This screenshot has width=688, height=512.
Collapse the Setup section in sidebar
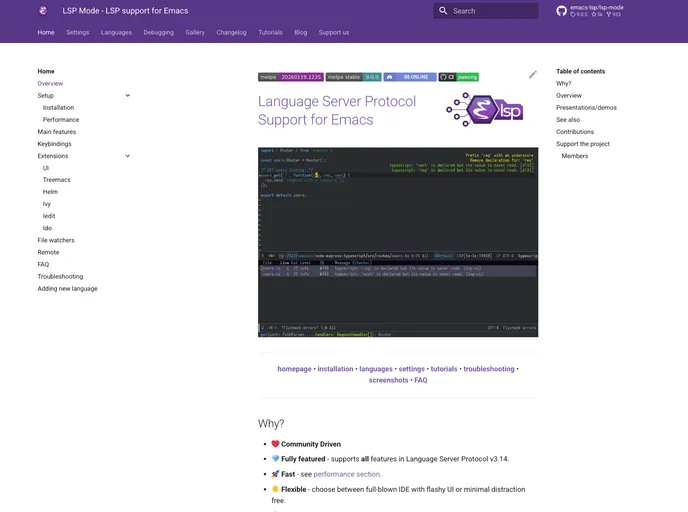[x=128, y=96]
